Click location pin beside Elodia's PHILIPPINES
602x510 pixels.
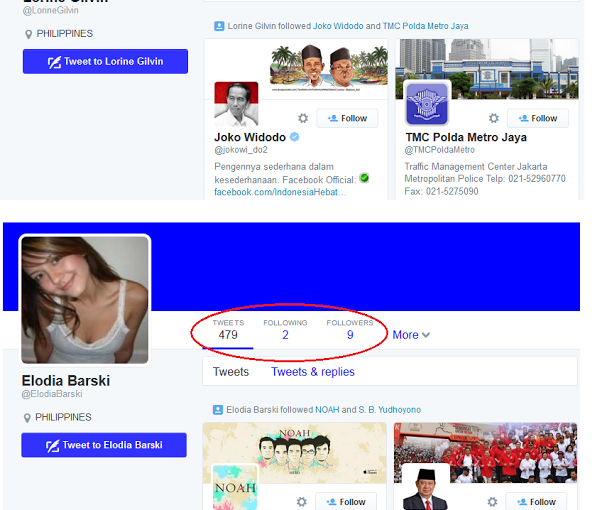(x=27, y=418)
